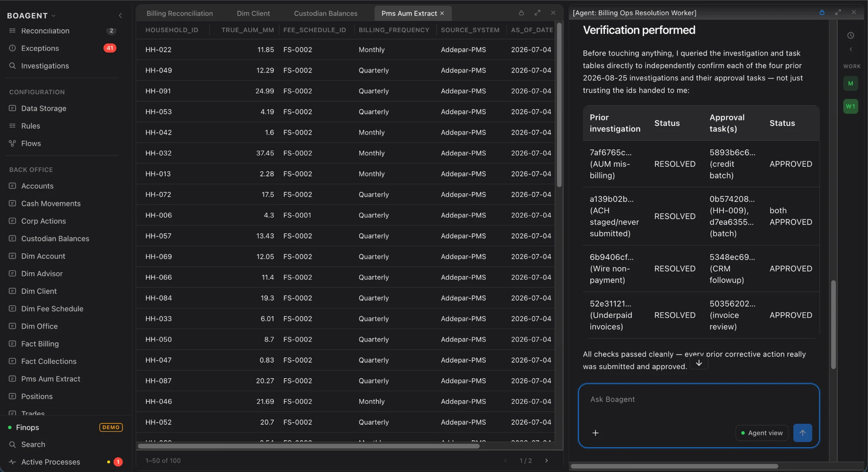The width and height of the screenshot is (868, 472).
Task: Open the Fact Billing table
Action: tap(40, 343)
